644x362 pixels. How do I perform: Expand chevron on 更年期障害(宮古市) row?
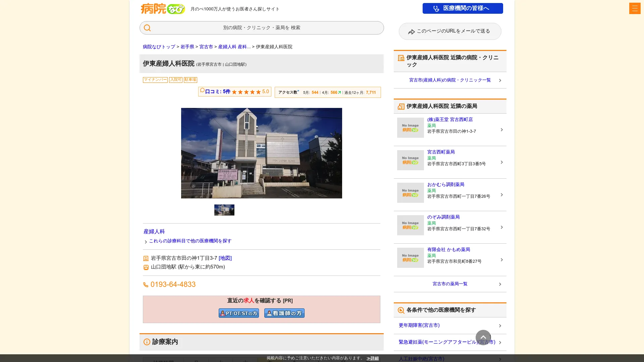coord(500,326)
